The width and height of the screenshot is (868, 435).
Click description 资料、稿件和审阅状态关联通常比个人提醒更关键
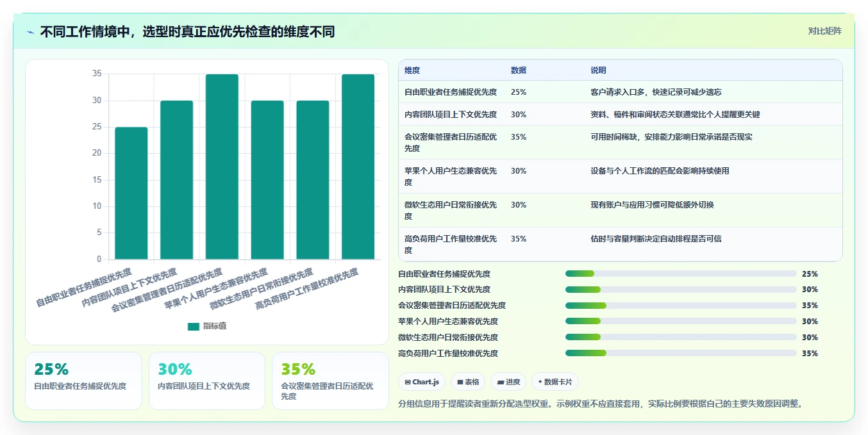tap(675, 115)
